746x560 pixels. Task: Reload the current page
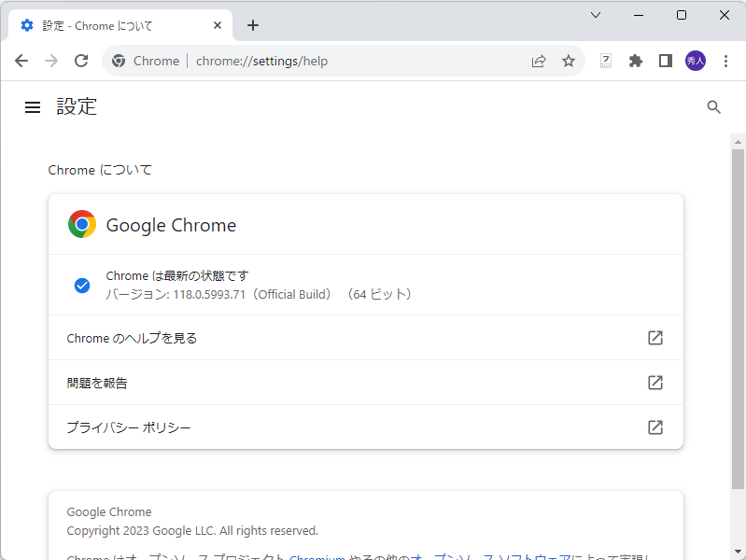(81, 61)
